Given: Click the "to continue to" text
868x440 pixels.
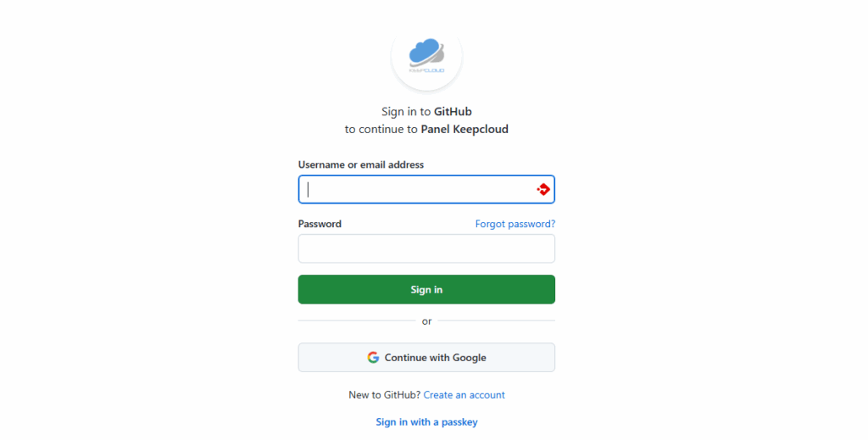Looking at the screenshot, I should pos(381,129).
